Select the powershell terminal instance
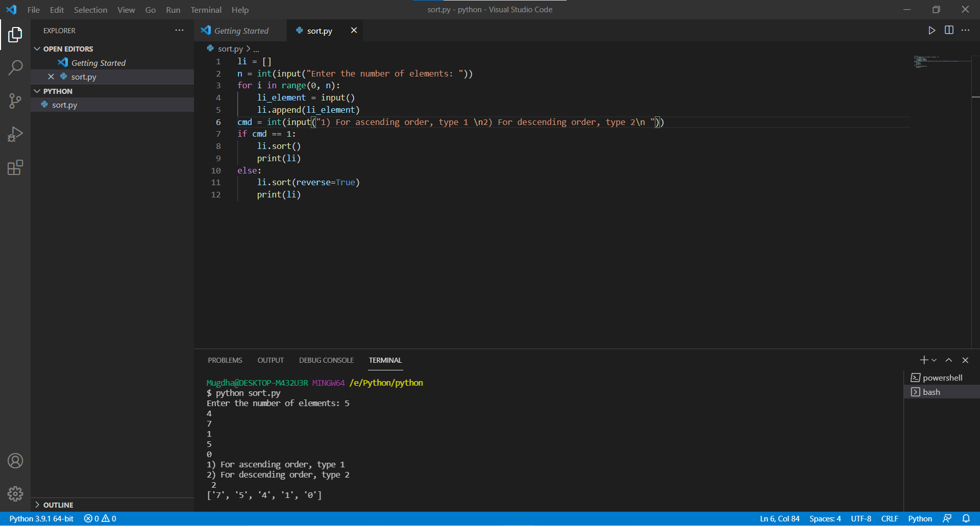Image resolution: width=980 pixels, height=526 pixels. coord(942,378)
